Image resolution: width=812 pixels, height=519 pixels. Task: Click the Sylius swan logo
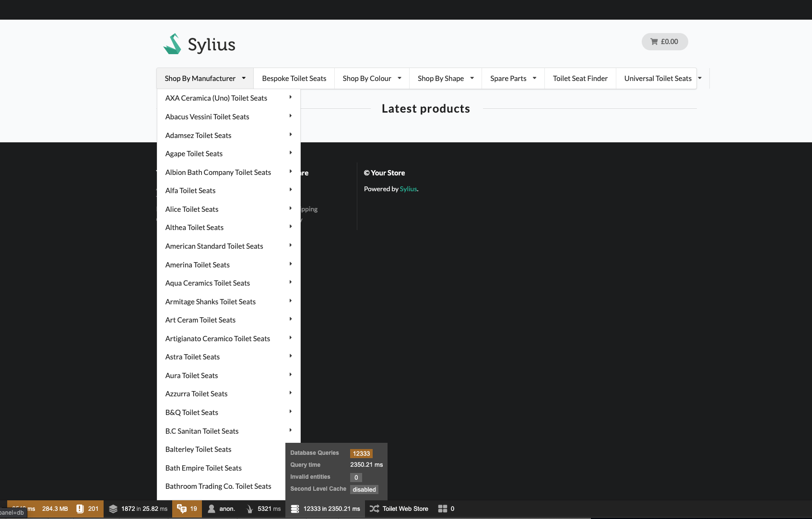click(x=172, y=43)
